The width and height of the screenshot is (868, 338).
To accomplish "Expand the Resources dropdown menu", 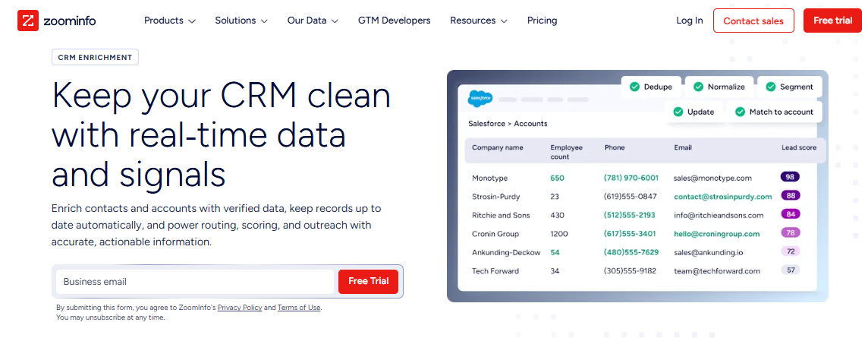I will point(479,21).
